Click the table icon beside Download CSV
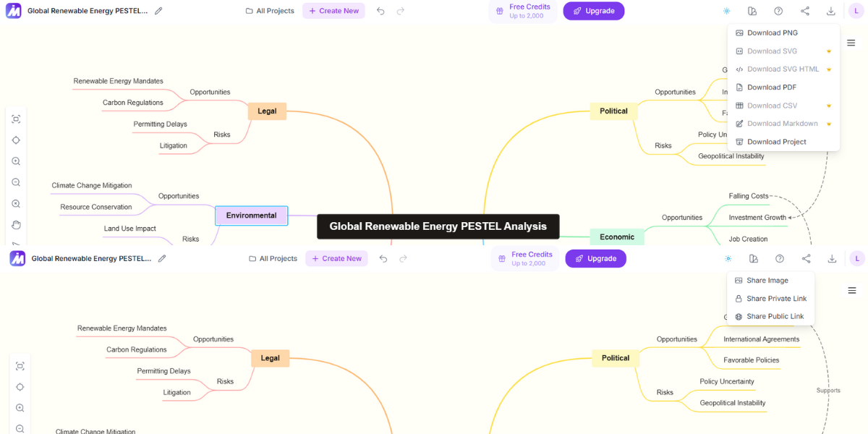Screen dimensions: 868x434 click(739, 106)
